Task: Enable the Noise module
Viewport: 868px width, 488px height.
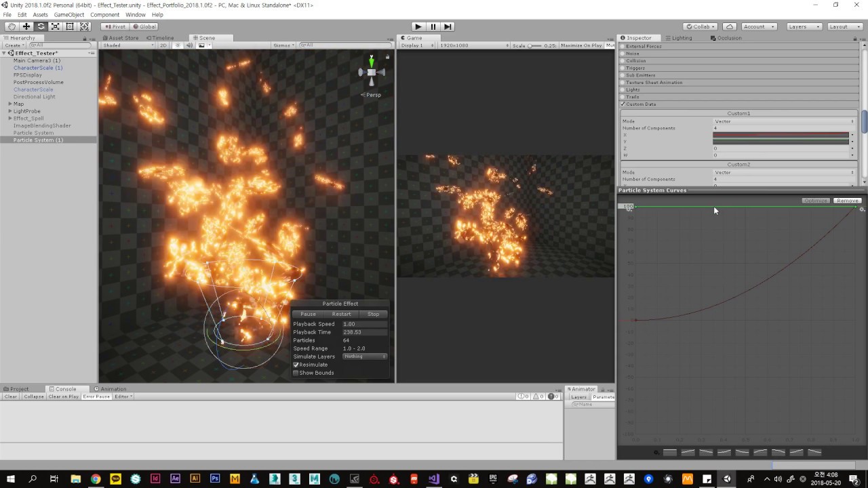Action: pos(623,54)
